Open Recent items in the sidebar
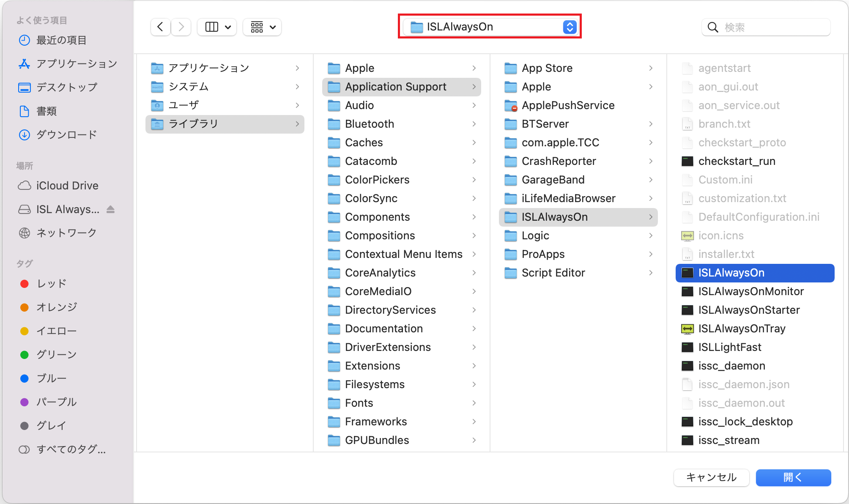This screenshot has height=504, width=849. click(x=61, y=40)
